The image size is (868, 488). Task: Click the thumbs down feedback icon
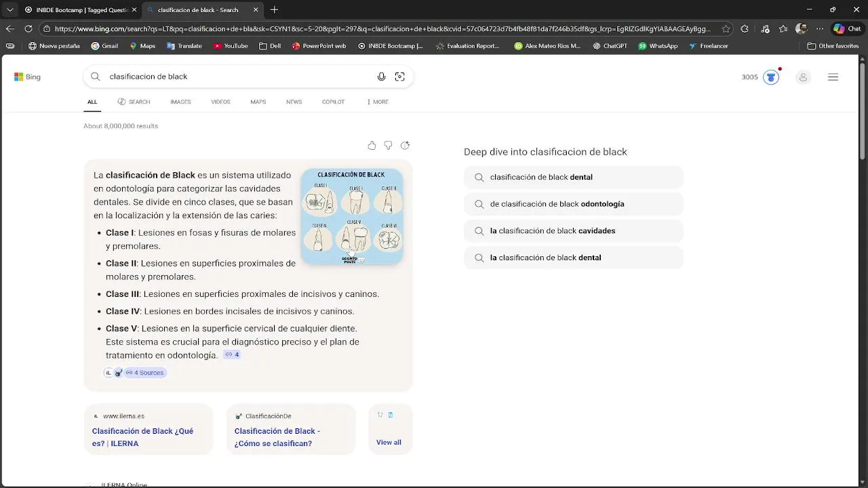point(388,145)
